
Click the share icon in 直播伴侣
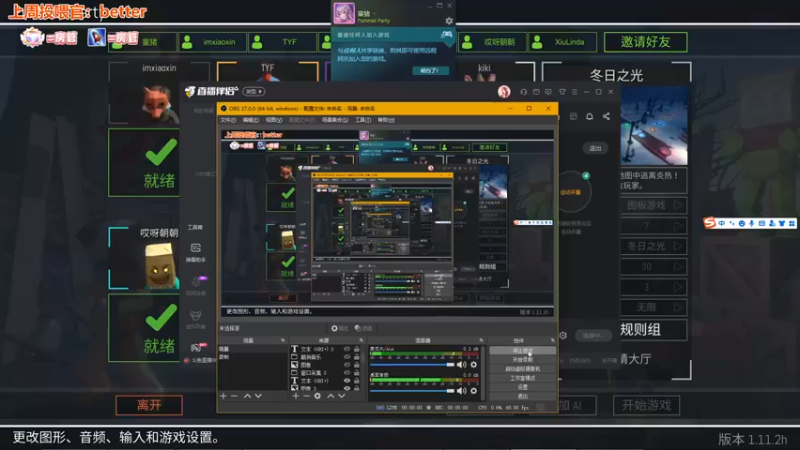[x=606, y=116]
